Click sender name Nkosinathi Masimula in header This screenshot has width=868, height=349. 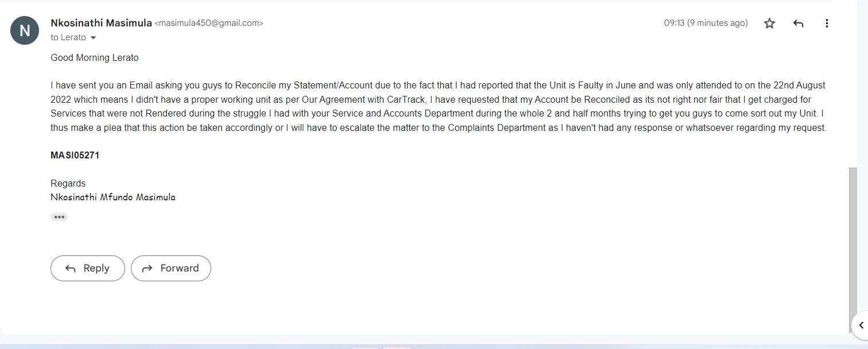[101, 23]
